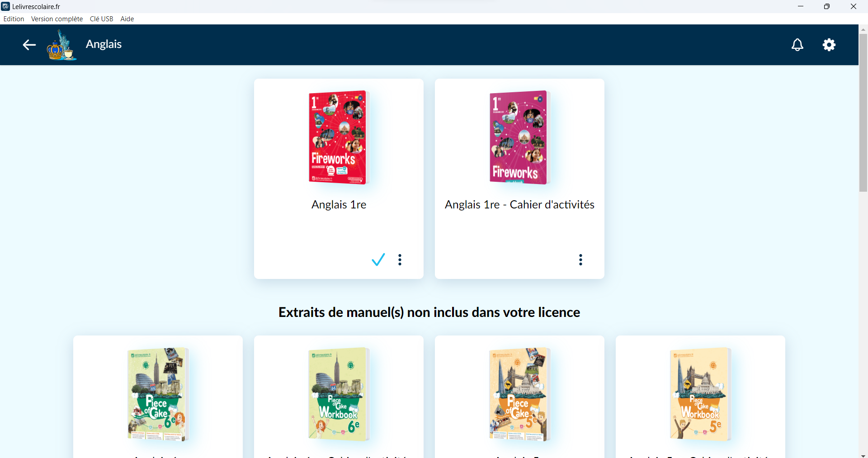868x458 pixels.
Task: Open the Aide menu
Action: (127, 19)
